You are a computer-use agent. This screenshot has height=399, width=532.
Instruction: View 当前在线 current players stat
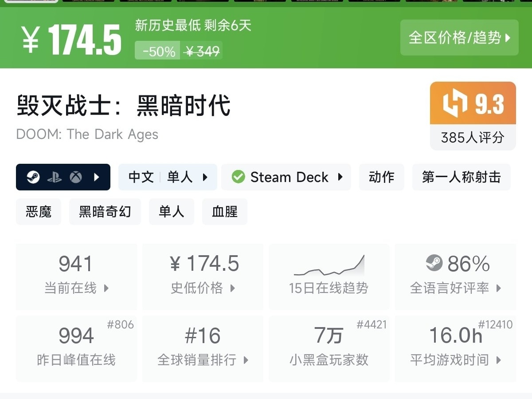click(76, 276)
